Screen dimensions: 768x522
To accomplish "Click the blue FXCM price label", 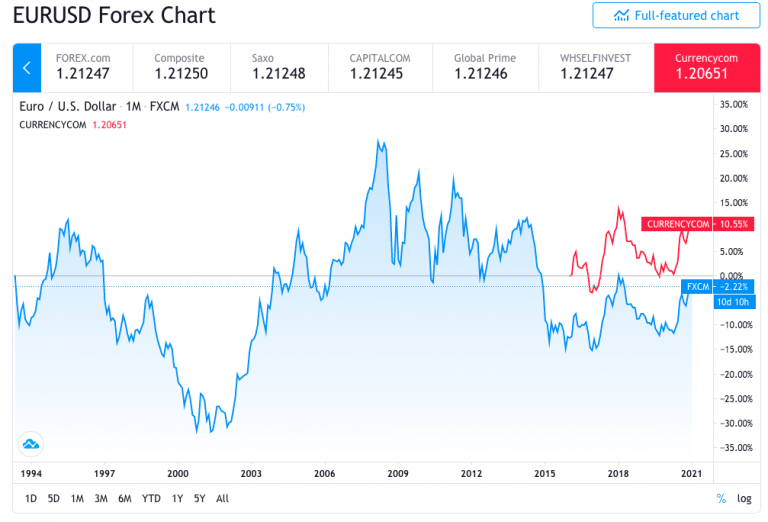I will [x=718, y=286].
